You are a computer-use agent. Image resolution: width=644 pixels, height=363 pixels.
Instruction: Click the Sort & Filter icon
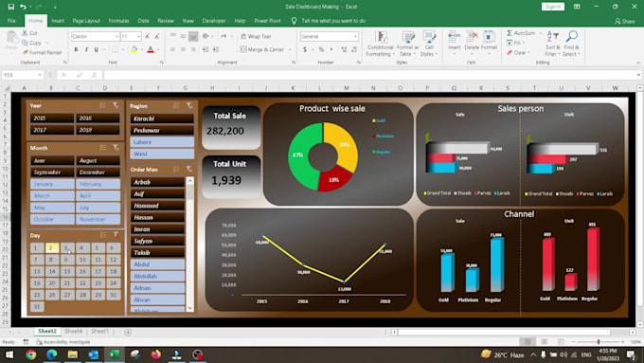point(552,37)
